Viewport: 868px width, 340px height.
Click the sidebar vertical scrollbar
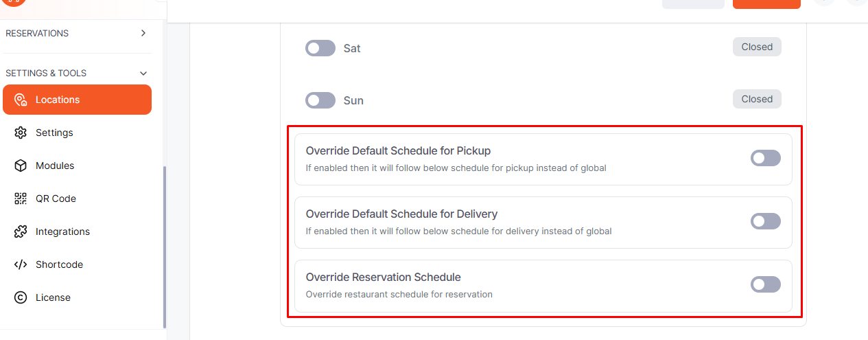click(x=164, y=247)
